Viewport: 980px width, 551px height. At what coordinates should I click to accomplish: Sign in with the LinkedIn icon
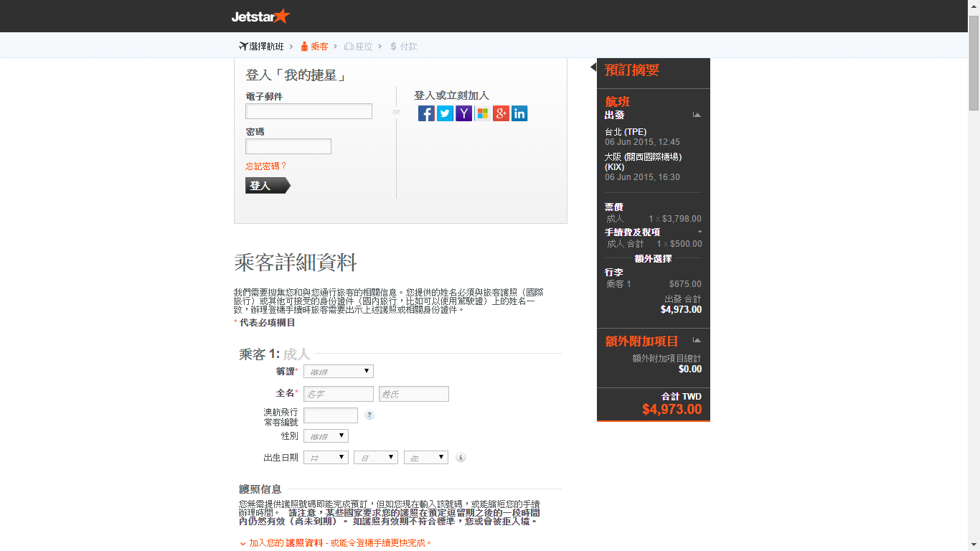pyautogui.click(x=519, y=113)
